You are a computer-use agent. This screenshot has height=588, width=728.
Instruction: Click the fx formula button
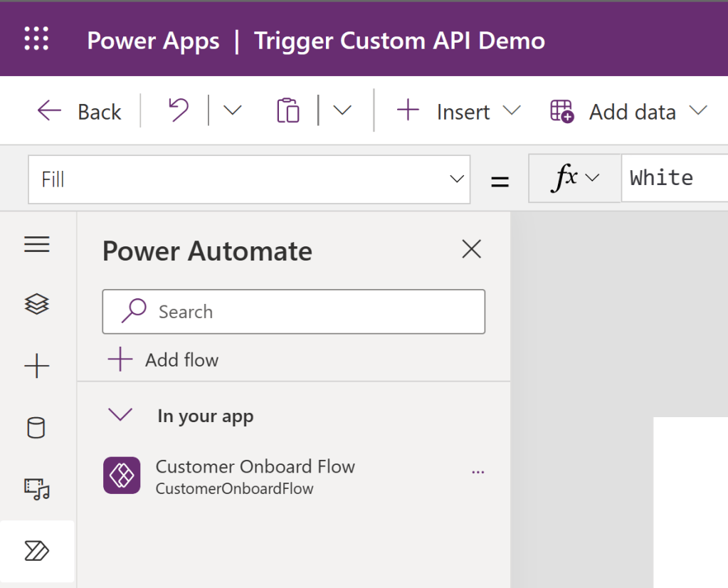[574, 178]
